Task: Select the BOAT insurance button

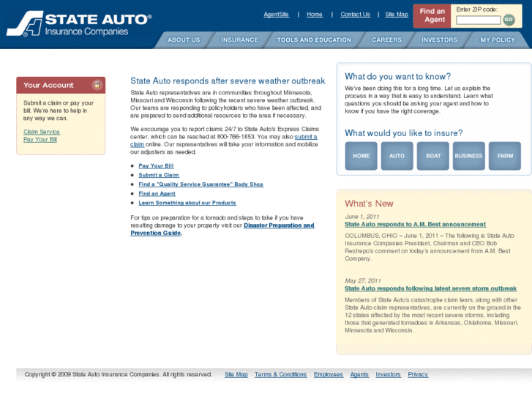Action: coord(433,156)
